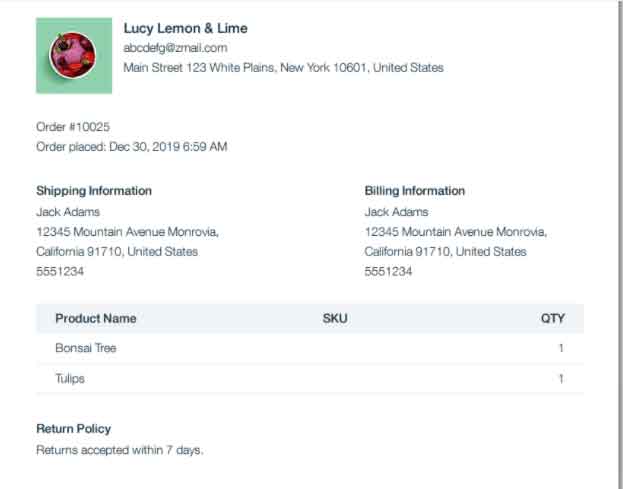Click the shipping phone number 5551234
This screenshot has height=489, width=623.
tap(60, 271)
